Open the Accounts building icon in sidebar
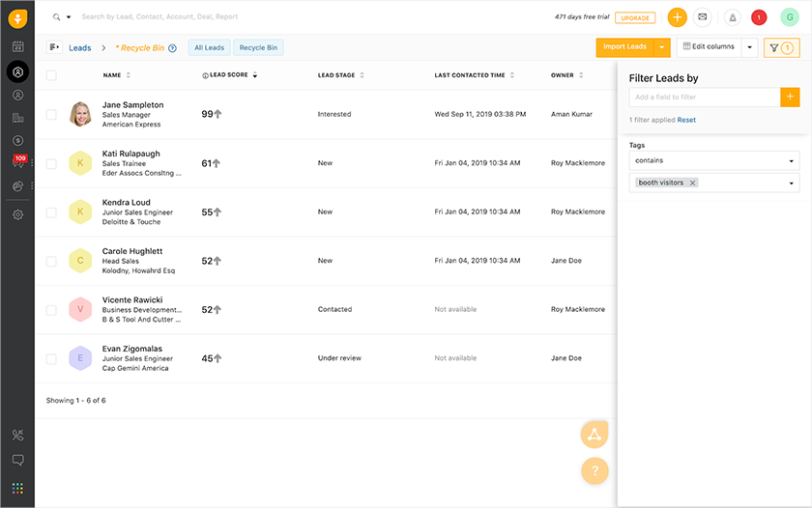Image resolution: width=812 pixels, height=508 pixels. [x=17, y=118]
